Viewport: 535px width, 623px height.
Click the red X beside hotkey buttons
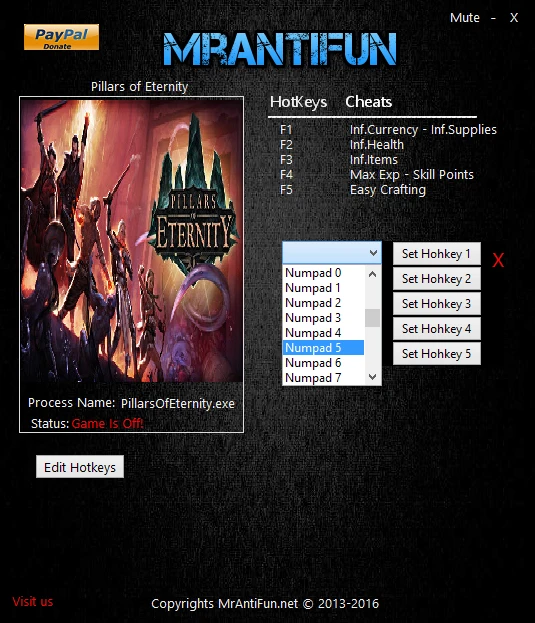pyautogui.click(x=498, y=261)
